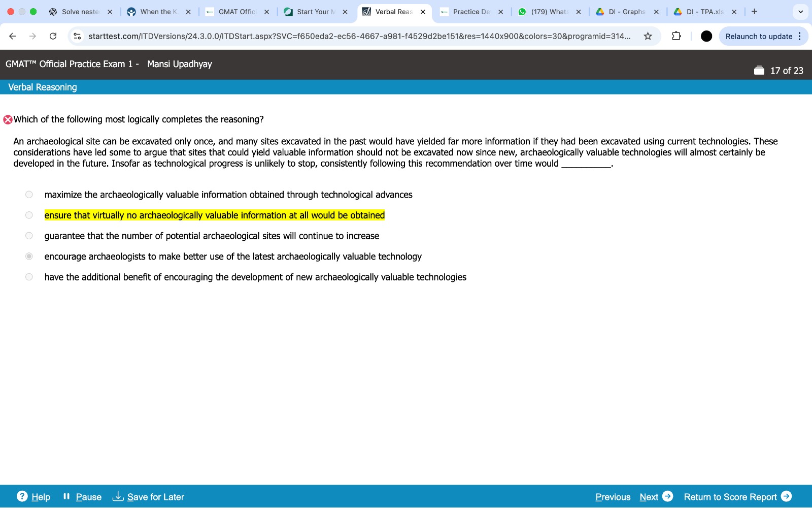Open the Chrome profile avatar
The height and width of the screenshot is (508, 812).
pos(706,36)
